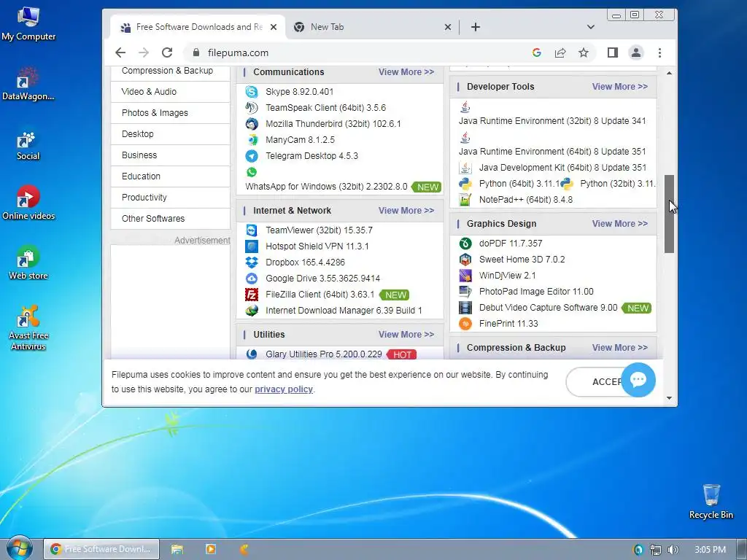Click the Google Drive icon
The width and height of the screenshot is (747, 560).
pos(252,279)
